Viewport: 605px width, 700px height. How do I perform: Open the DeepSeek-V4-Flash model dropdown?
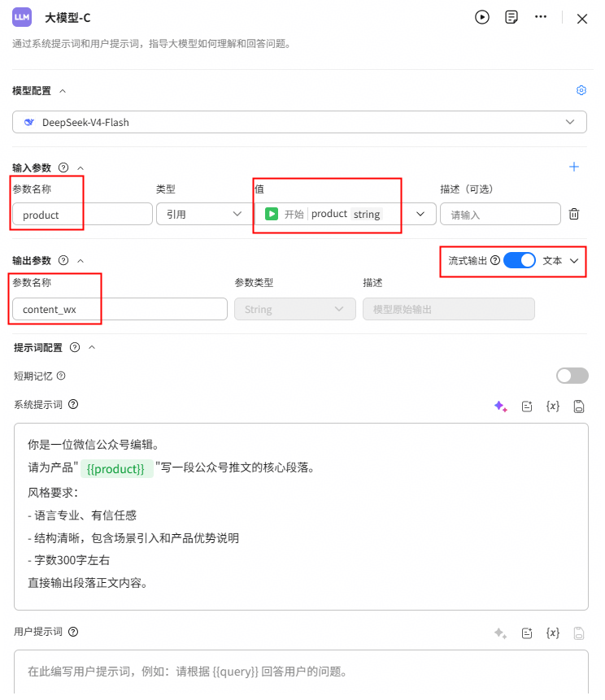click(x=299, y=122)
